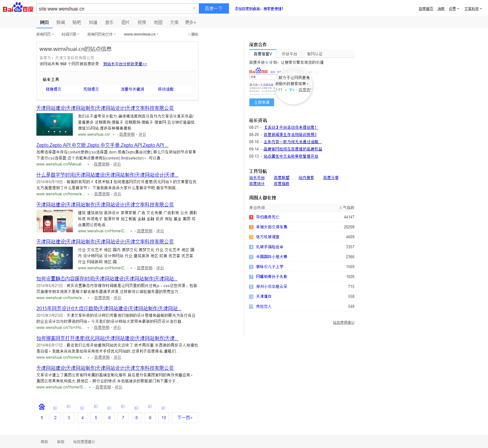Go to results page 5

[96, 418]
